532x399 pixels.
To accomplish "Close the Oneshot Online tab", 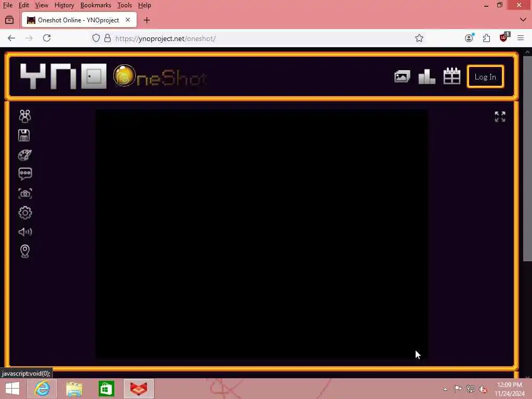I will (x=128, y=20).
